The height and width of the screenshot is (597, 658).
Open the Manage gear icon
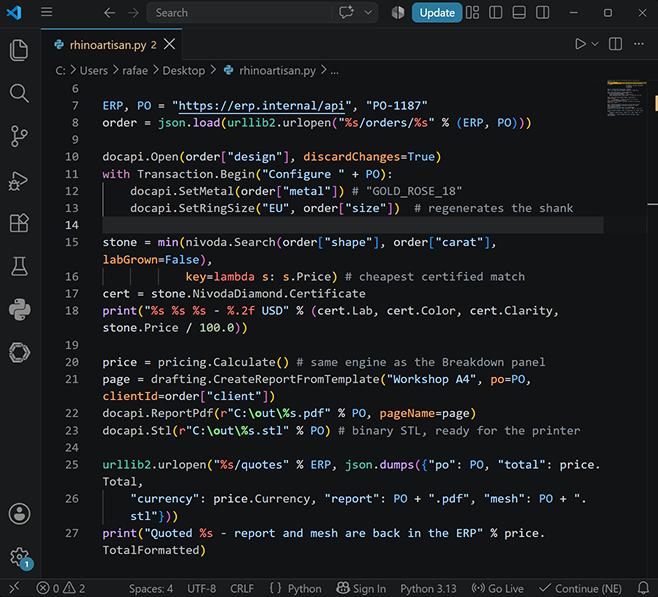pyautogui.click(x=19, y=557)
